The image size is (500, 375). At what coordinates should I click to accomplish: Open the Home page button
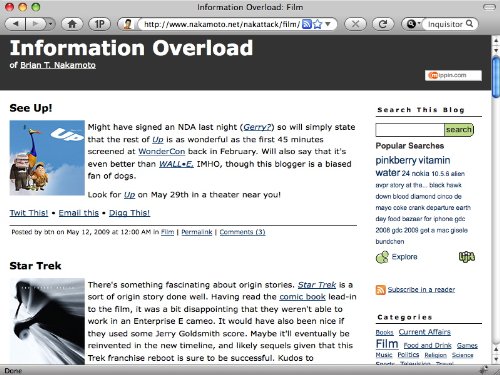(x=72, y=24)
